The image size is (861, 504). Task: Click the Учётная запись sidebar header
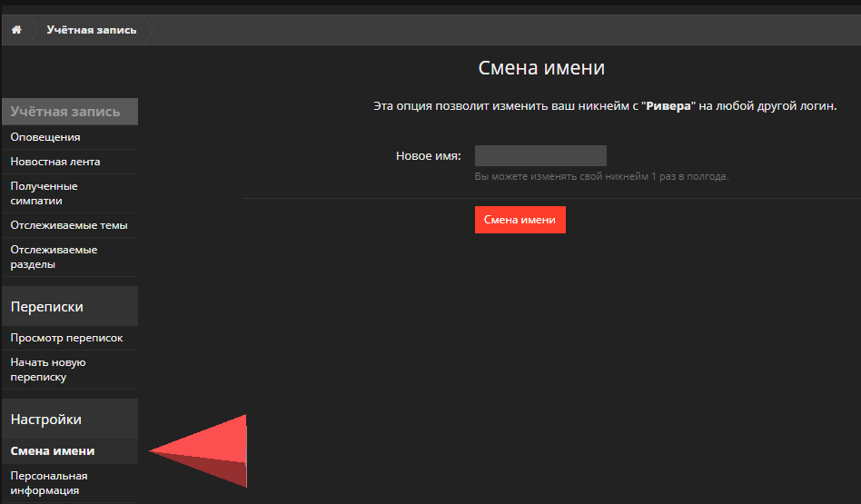pyautogui.click(x=70, y=112)
